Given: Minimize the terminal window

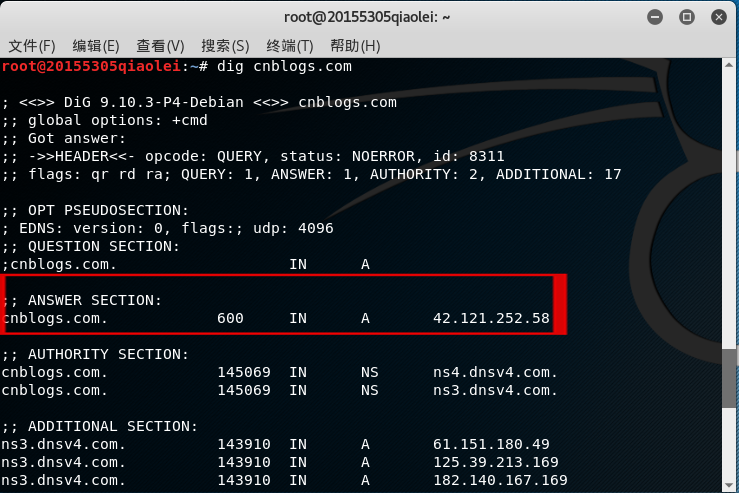Looking at the screenshot, I should tap(655, 17).
